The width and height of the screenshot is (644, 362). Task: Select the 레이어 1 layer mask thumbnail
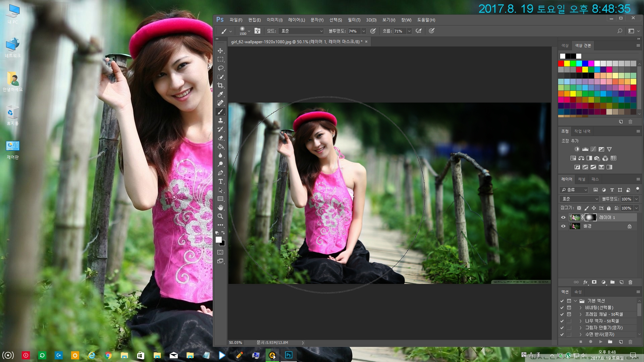pyautogui.click(x=590, y=218)
